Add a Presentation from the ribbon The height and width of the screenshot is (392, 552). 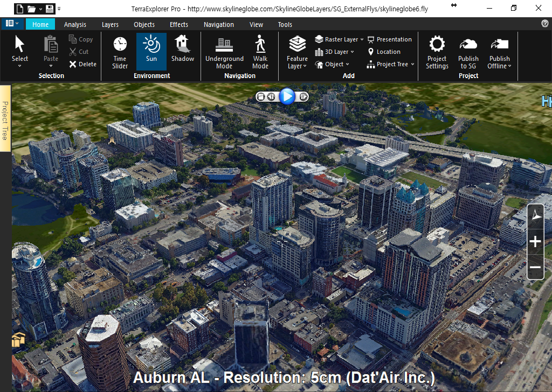click(389, 39)
